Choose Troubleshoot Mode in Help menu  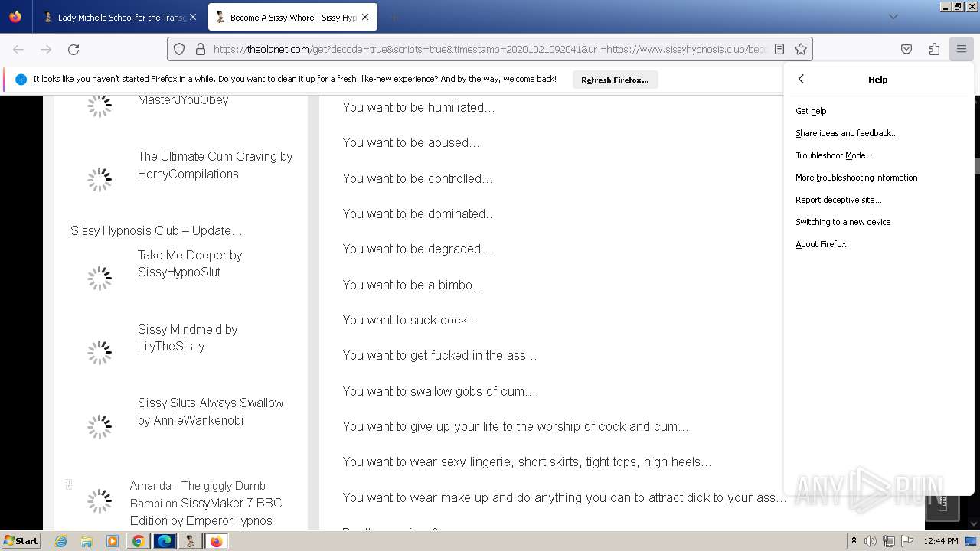tap(878, 155)
